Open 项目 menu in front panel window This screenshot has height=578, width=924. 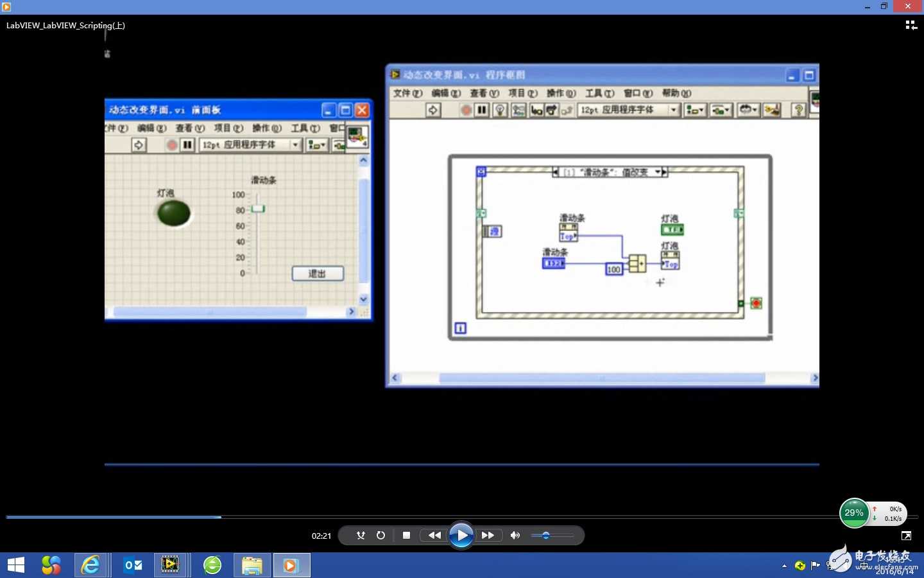click(228, 128)
